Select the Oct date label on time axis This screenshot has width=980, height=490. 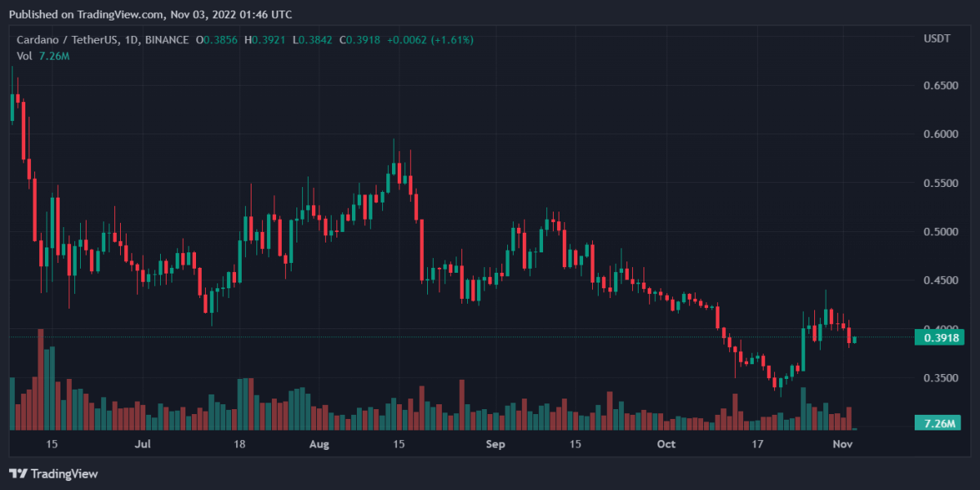(666, 444)
